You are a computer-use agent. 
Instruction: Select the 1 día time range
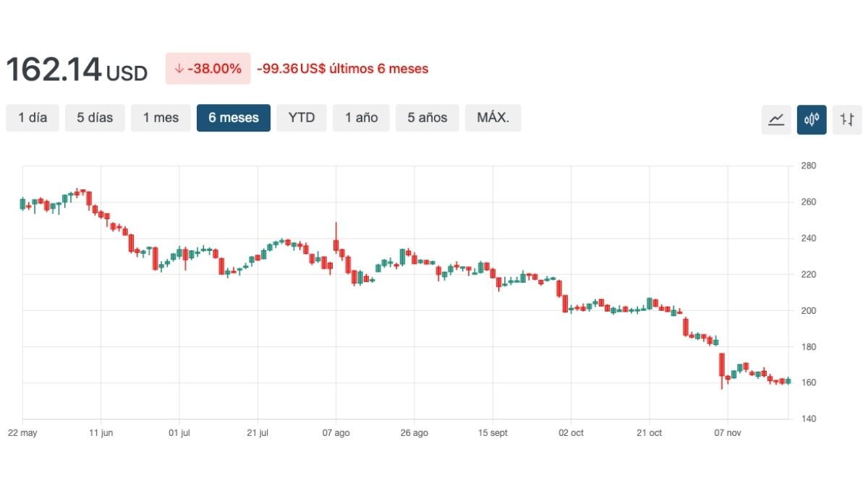pos(33,118)
